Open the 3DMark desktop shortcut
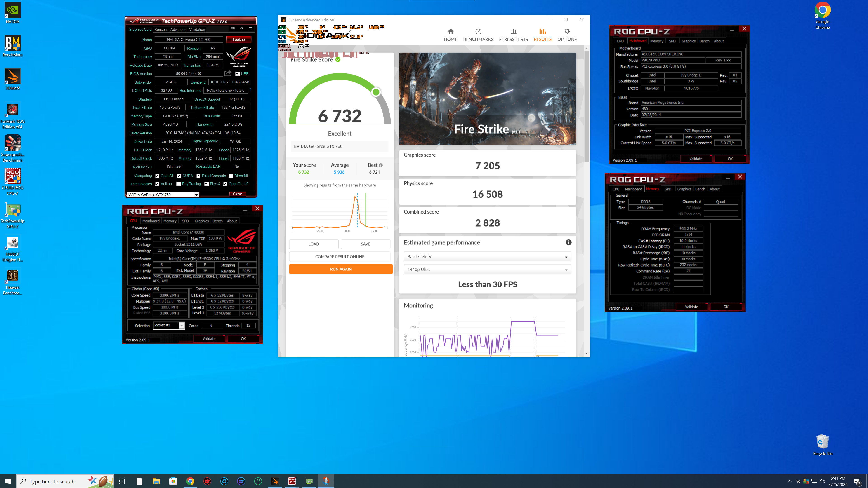 (12, 79)
